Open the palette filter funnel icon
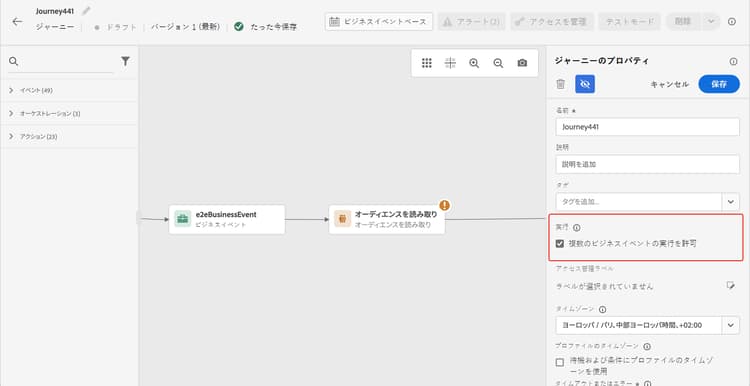 (125, 61)
